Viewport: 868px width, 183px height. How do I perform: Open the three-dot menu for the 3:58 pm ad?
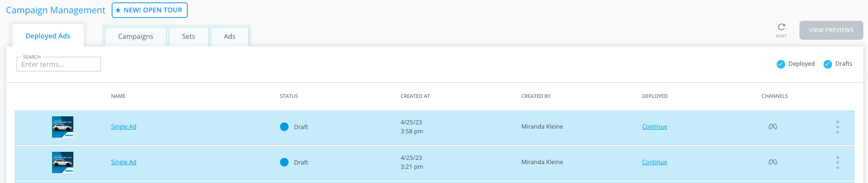(837, 127)
